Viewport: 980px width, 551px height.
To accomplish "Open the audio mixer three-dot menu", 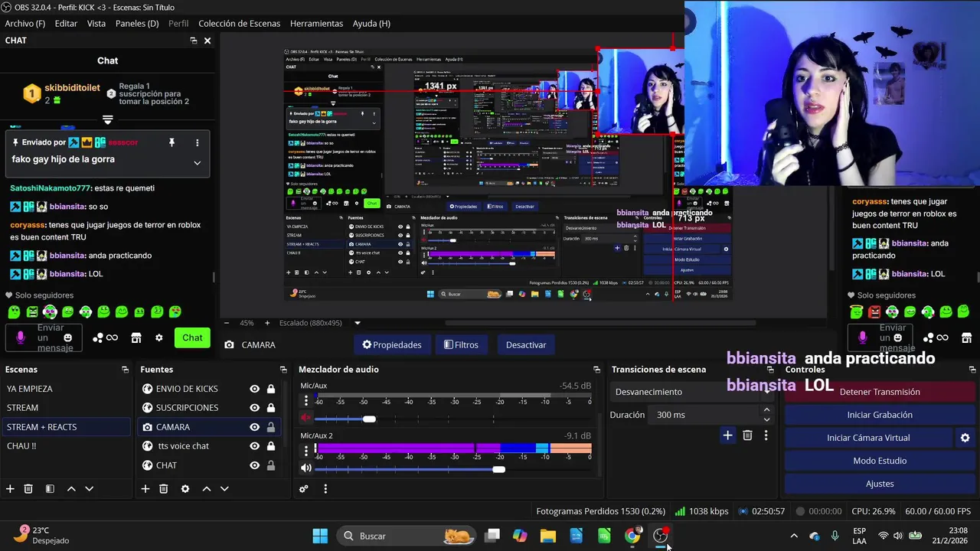I will 325,489.
